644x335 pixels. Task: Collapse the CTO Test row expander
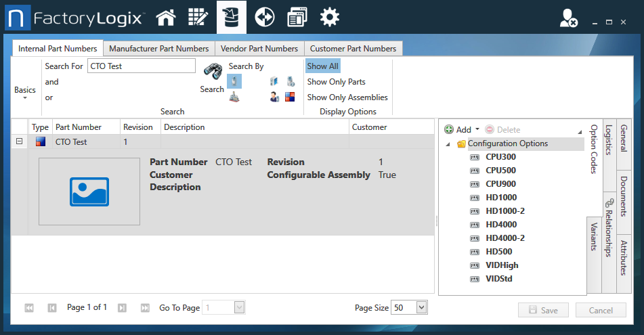[x=20, y=142]
